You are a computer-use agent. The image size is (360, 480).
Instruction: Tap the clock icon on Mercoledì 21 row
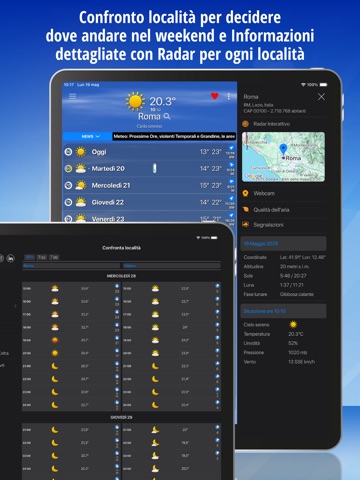[x=68, y=185]
